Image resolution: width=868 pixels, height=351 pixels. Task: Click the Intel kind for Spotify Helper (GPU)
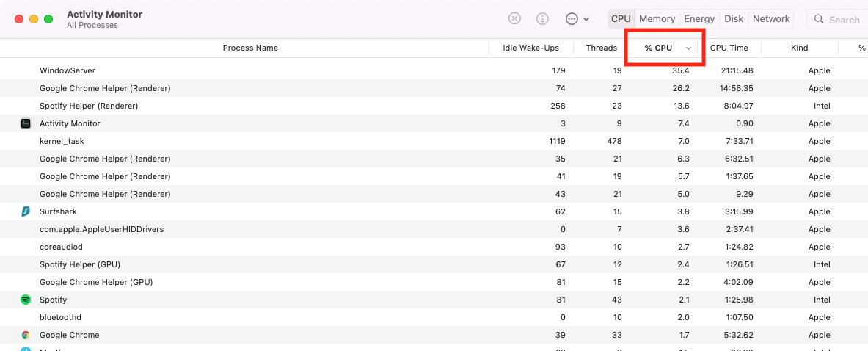822,264
